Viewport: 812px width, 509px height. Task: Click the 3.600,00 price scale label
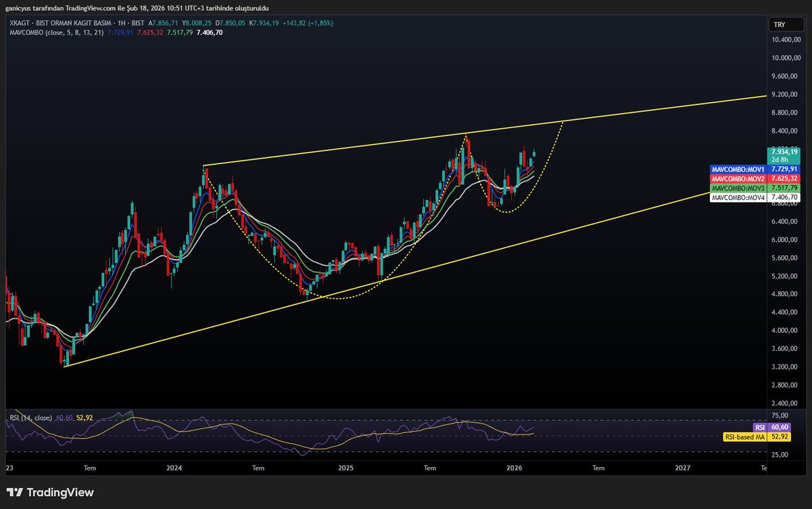tap(786, 349)
